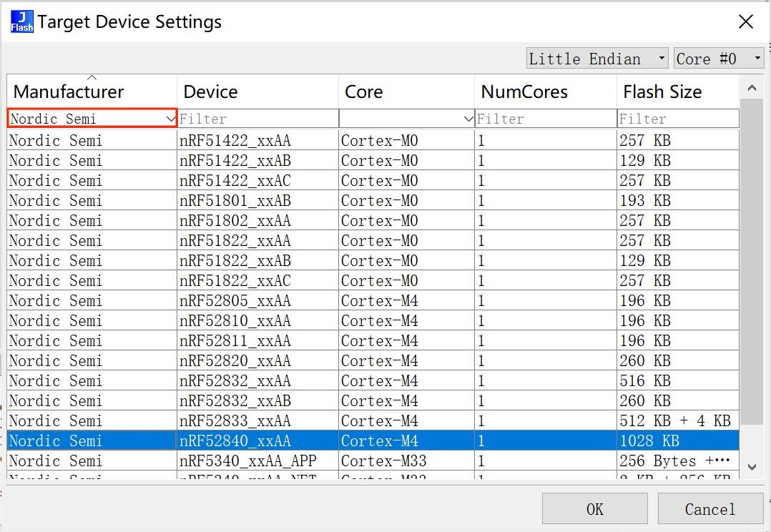The width and height of the screenshot is (771, 532).
Task: Click the J-Flash application icon
Action: point(22,22)
